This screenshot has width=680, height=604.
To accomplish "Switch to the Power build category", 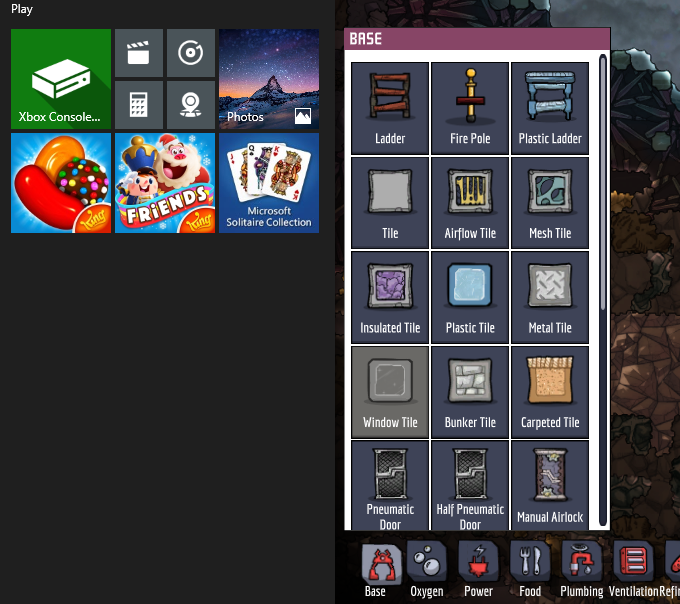I will 478,568.
